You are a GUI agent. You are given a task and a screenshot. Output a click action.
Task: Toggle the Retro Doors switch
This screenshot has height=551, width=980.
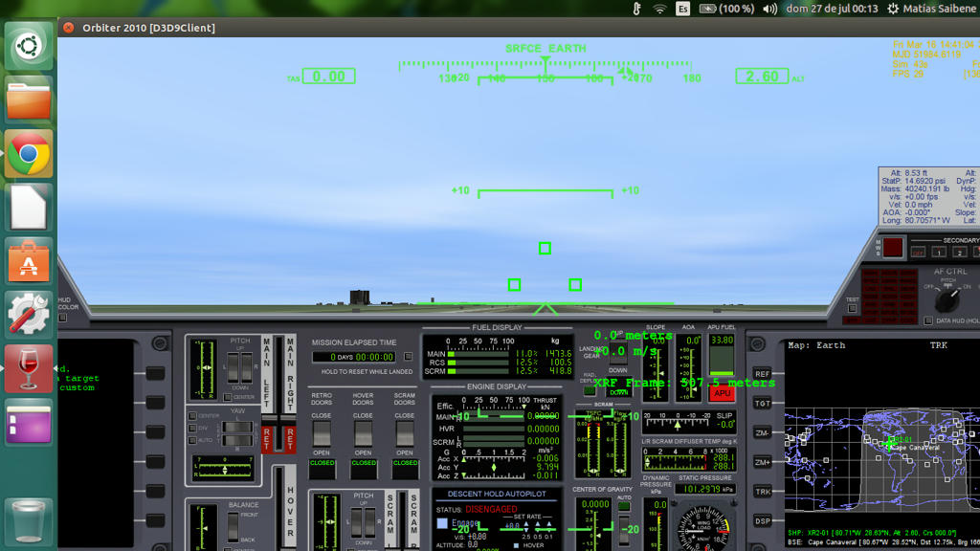[x=322, y=433]
